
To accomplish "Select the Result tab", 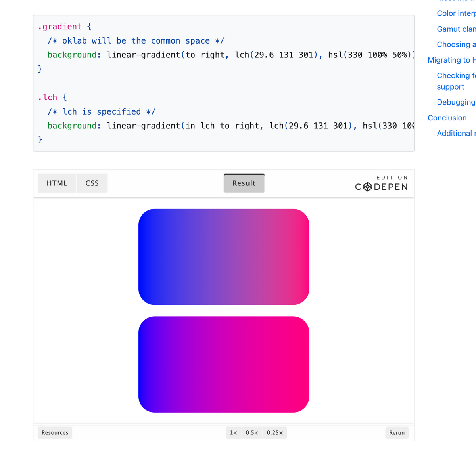I will pos(244,183).
